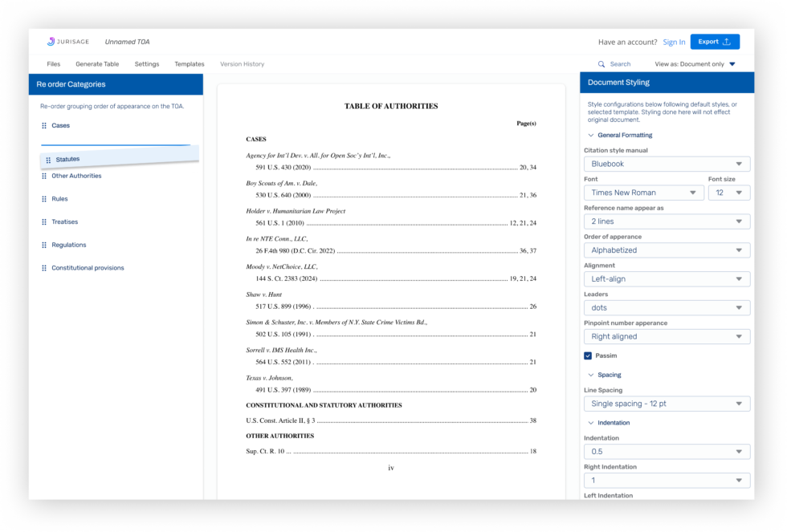
Task: Select the Constitutional provisions category row
Action: pyautogui.click(x=116, y=268)
